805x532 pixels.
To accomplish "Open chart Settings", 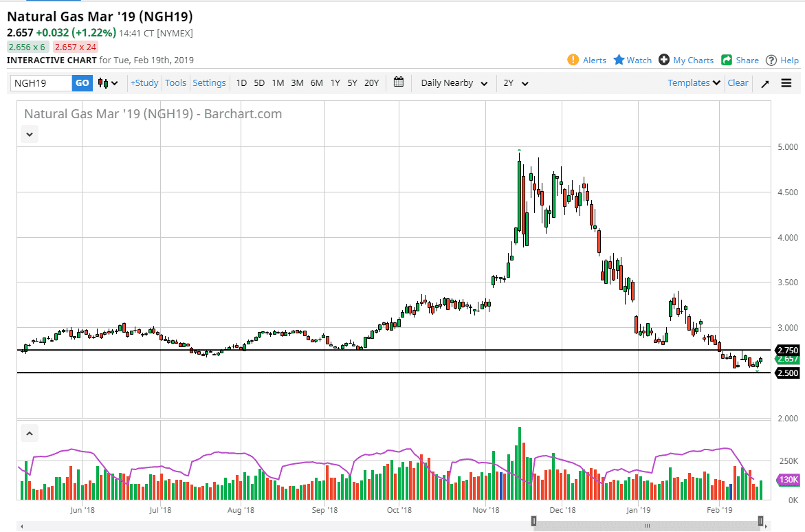I will coord(209,82).
